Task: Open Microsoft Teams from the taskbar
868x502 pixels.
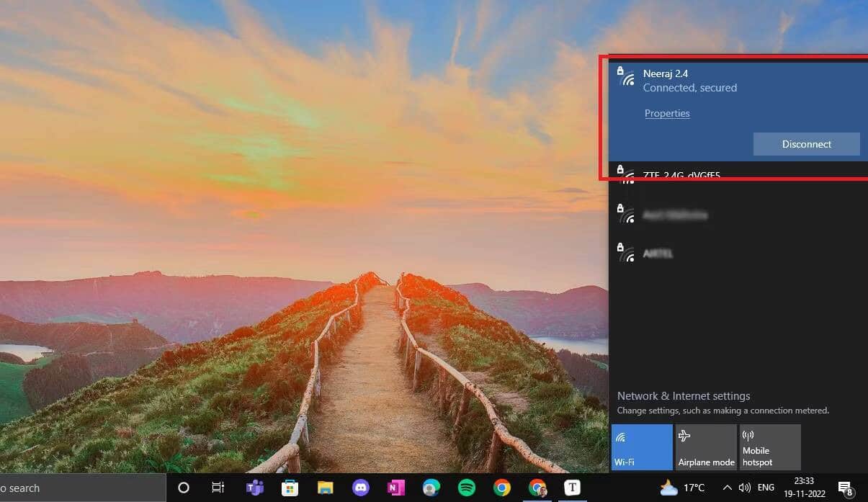Action: click(x=254, y=488)
